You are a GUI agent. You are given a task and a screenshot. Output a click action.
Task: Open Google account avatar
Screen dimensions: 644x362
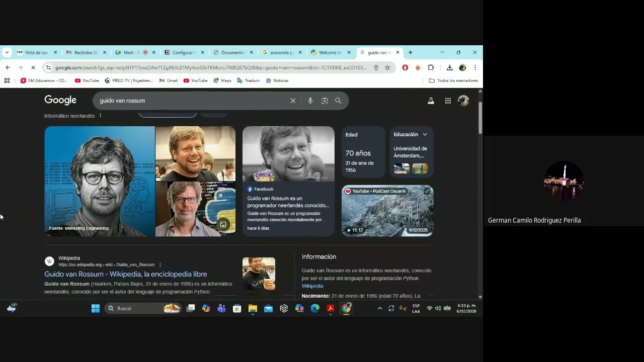[463, 101]
